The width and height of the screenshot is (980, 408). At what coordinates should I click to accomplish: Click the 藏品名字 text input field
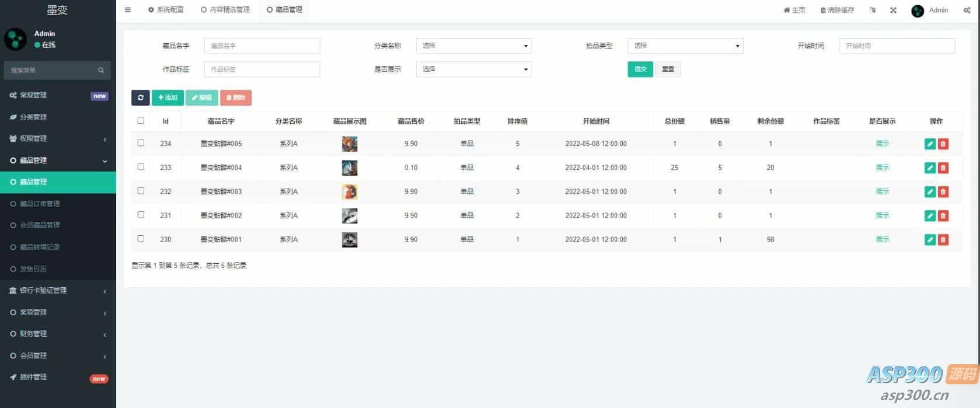[262, 46]
